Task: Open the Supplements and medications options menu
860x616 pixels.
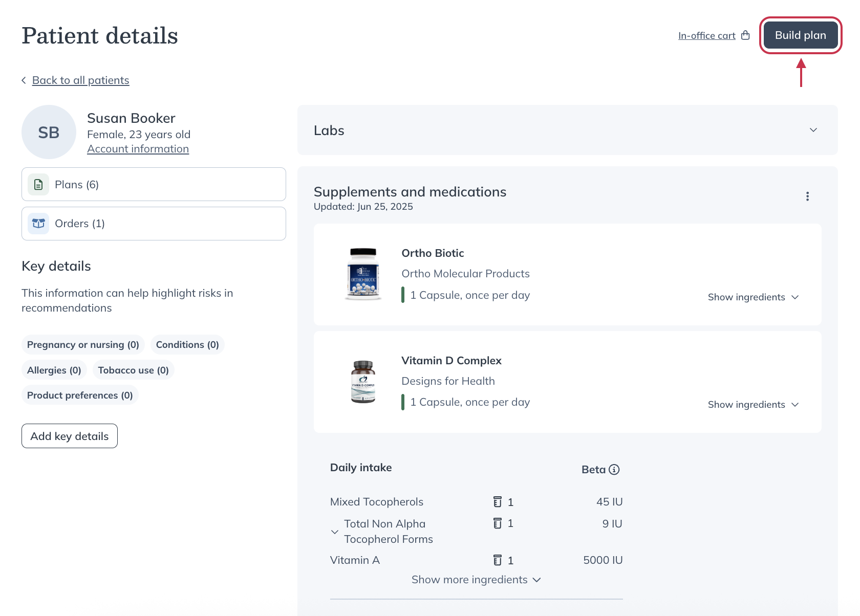Action: pyautogui.click(x=808, y=196)
